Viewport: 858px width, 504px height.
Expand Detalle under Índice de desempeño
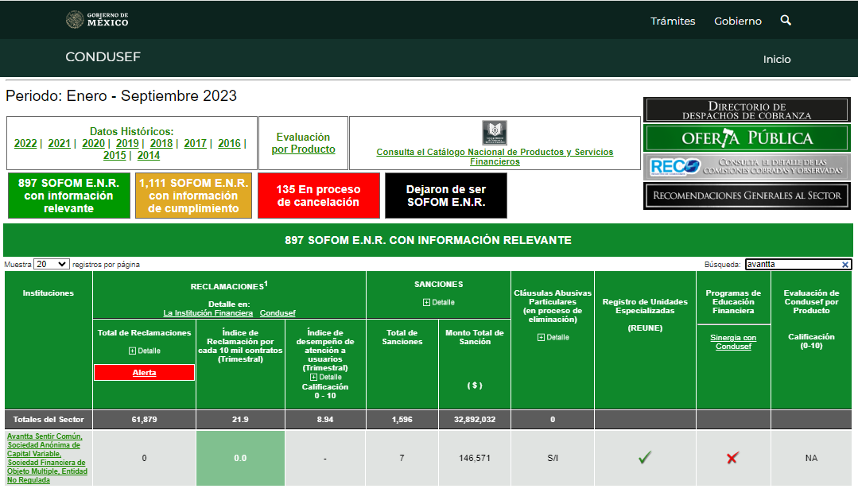pos(325,377)
